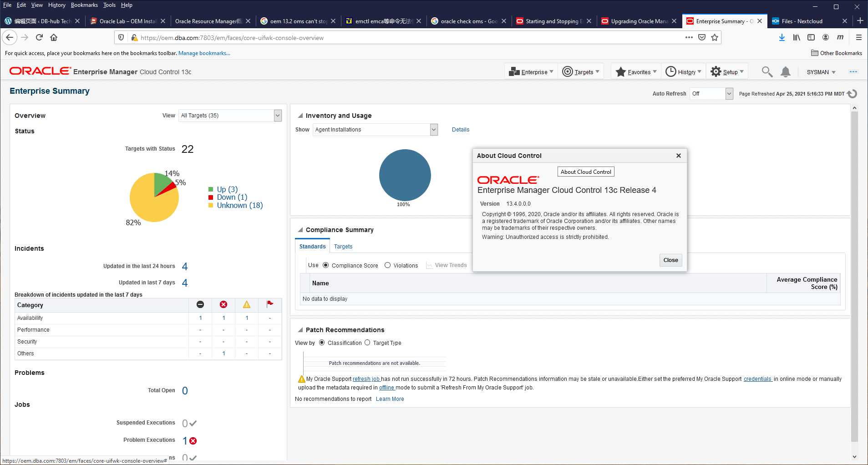Image resolution: width=868 pixels, height=465 pixels.
Task: Click the warning triangle column icon
Action: point(247,304)
